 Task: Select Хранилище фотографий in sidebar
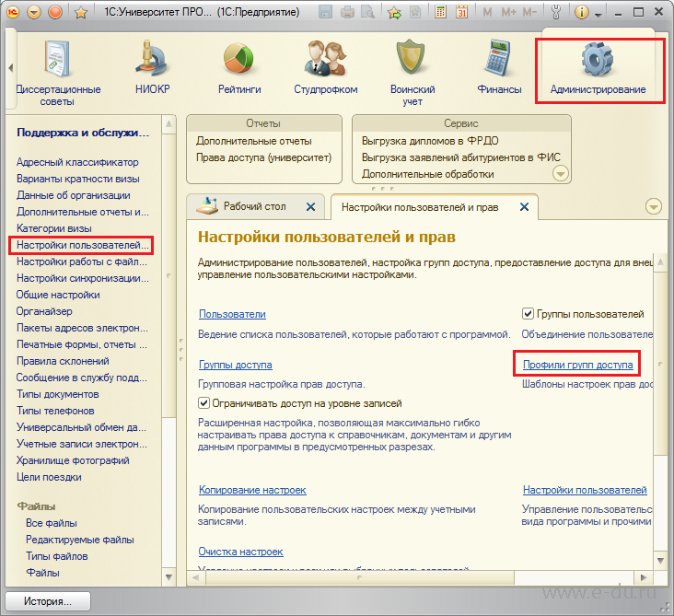coord(73,460)
